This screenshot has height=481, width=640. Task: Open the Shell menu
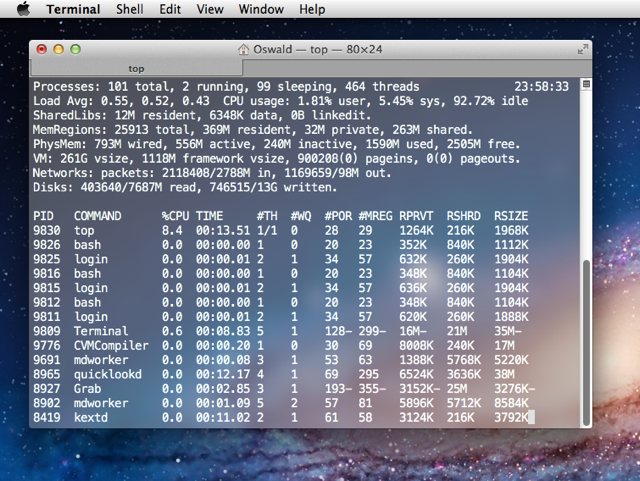[x=129, y=9]
